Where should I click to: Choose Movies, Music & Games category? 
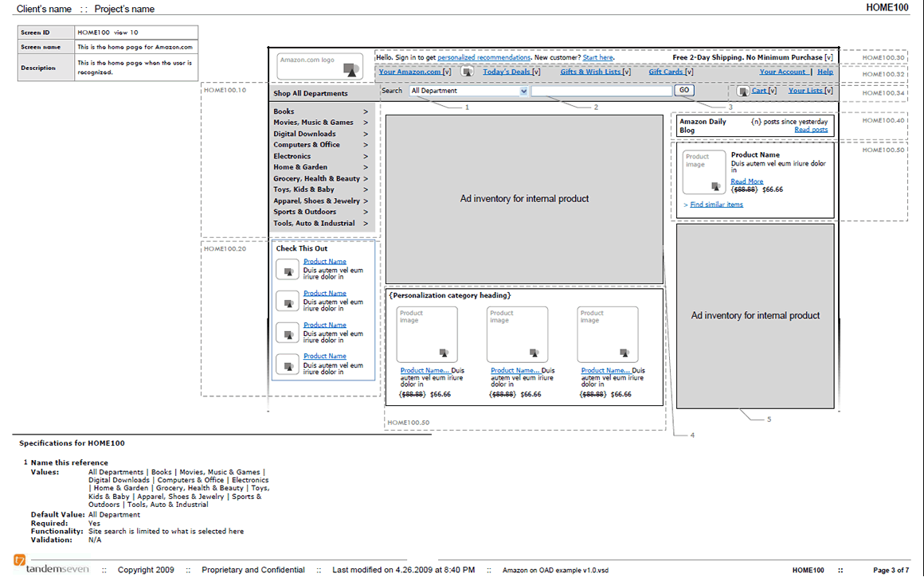(313, 123)
